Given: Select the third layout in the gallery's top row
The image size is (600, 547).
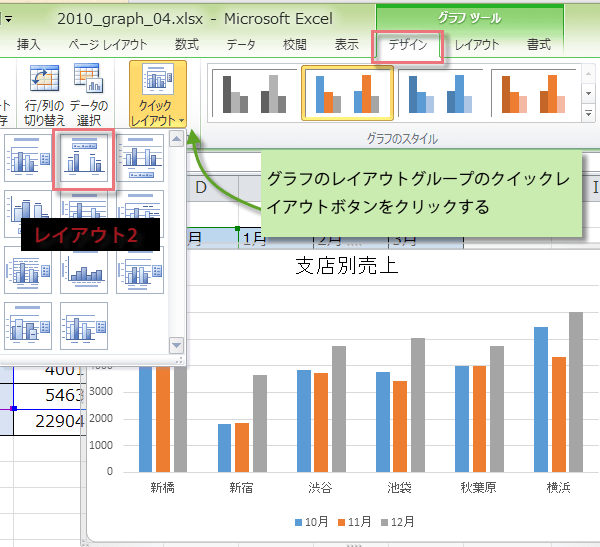Looking at the screenshot, I should (x=139, y=160).
